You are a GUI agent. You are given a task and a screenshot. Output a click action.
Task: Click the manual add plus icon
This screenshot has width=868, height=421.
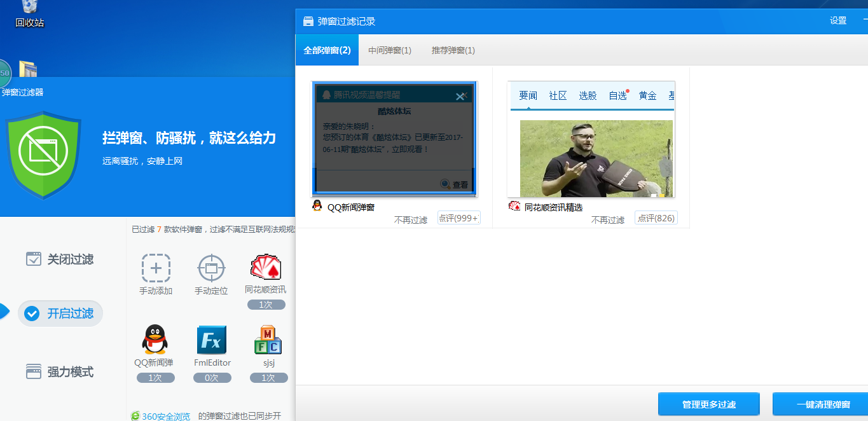click(156, 268)
